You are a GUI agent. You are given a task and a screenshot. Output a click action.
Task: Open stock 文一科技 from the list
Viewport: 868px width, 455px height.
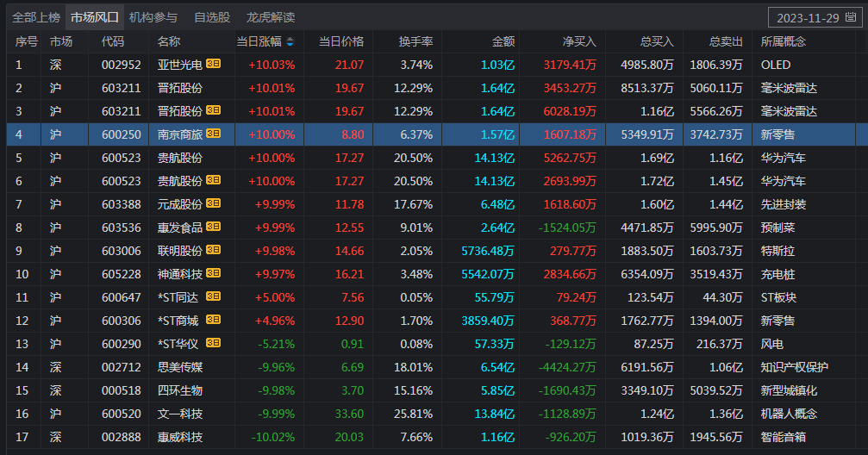179,414
